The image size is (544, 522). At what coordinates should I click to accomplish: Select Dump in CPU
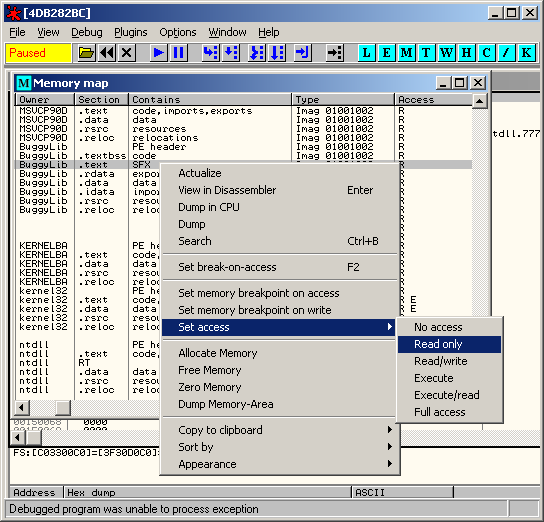(x=279, y=207)
